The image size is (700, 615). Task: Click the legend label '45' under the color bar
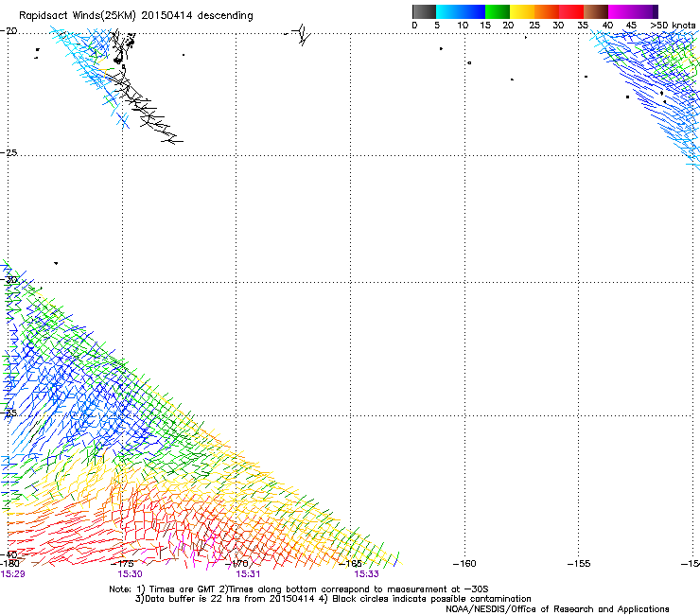coord(631,26)
